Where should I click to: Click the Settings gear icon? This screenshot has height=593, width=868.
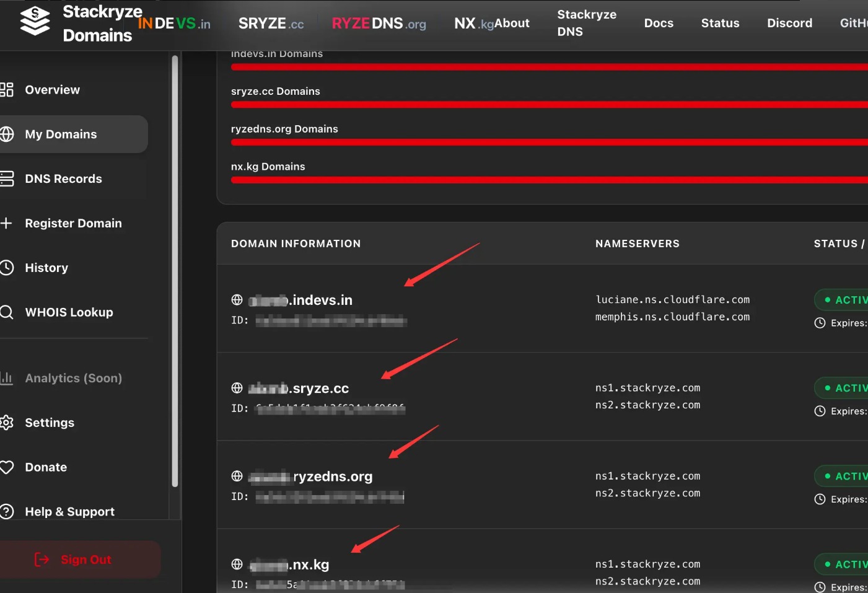pos(6,423)
